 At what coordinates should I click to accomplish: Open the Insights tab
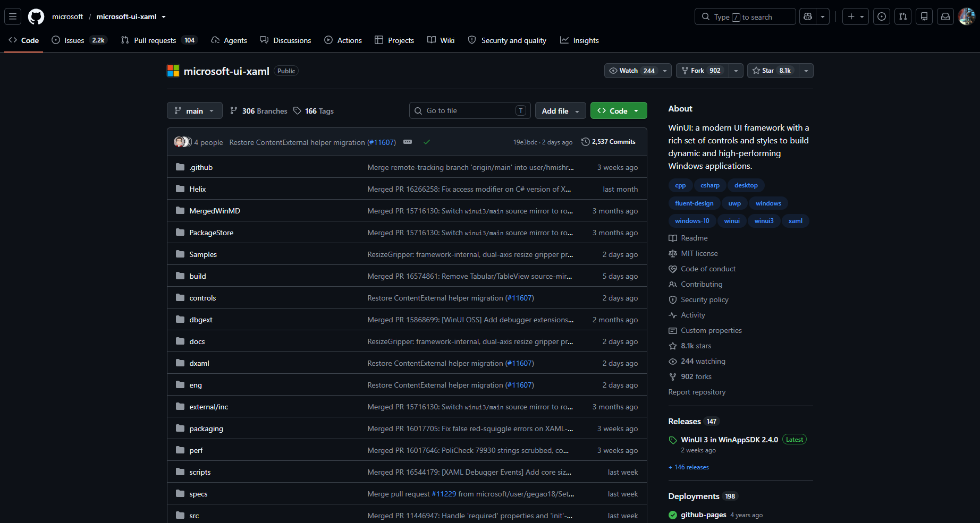tap(579, 40)
